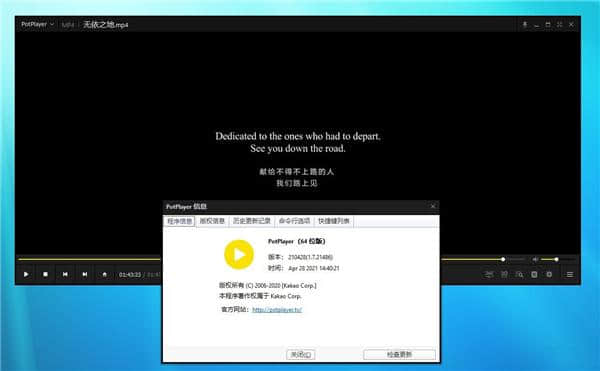Image resolution: width=600 pixels, height=371 pixels.
Task: Open the potplayer official website link
Action: pyautogui.click(x=277, y=309)
